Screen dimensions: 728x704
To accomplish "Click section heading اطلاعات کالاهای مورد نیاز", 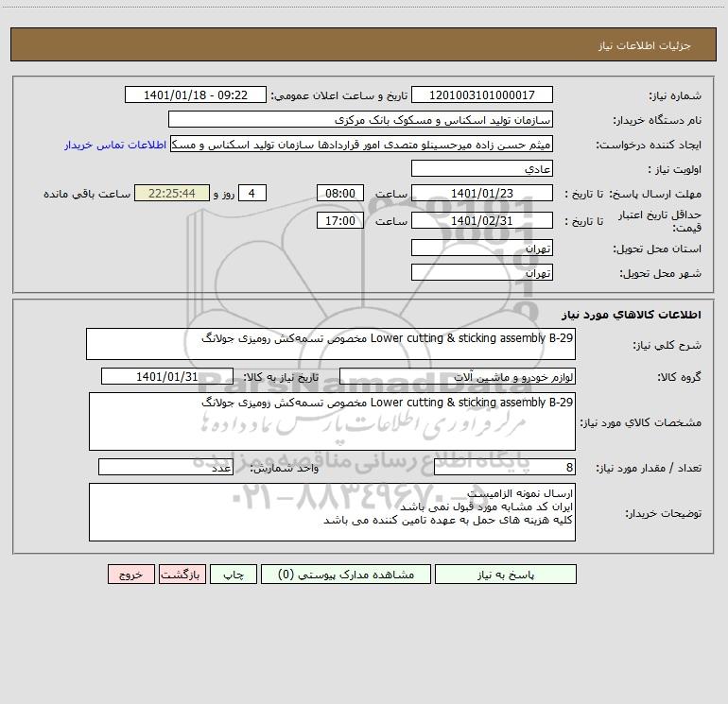I will (632, 315).
